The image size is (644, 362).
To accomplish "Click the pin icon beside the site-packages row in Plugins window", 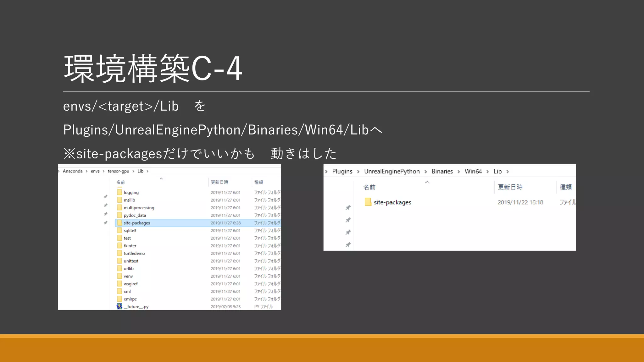I will tap(348, 207).
